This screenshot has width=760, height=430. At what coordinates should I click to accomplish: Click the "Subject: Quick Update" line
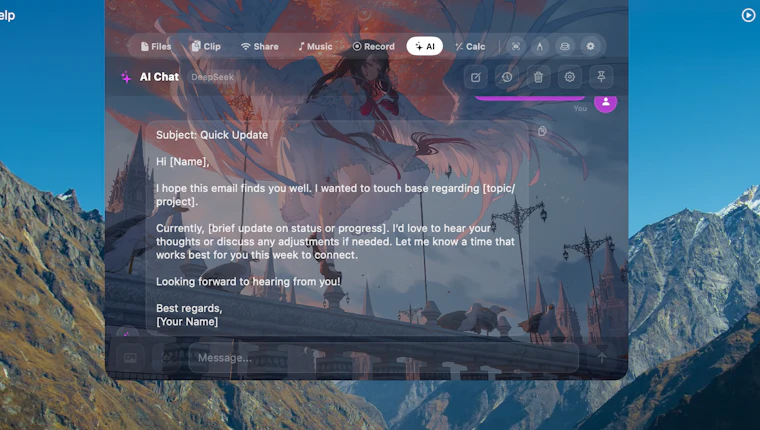point(212,135)
